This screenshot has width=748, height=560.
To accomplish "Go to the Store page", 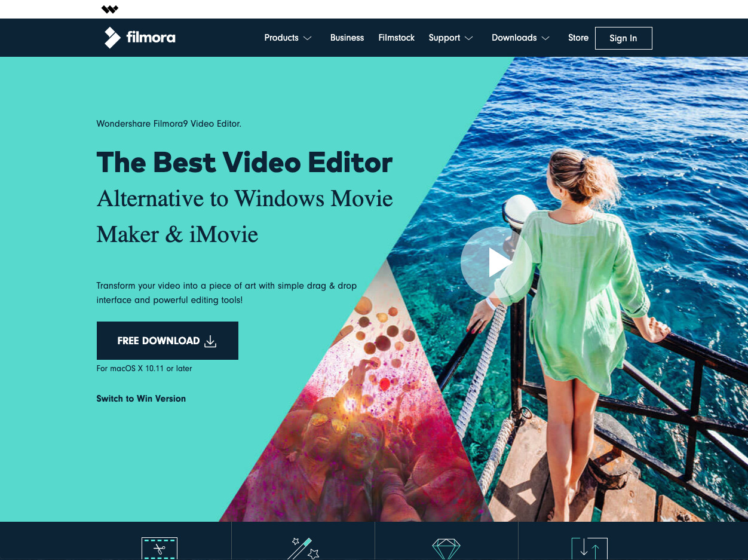I will [578, 38].
